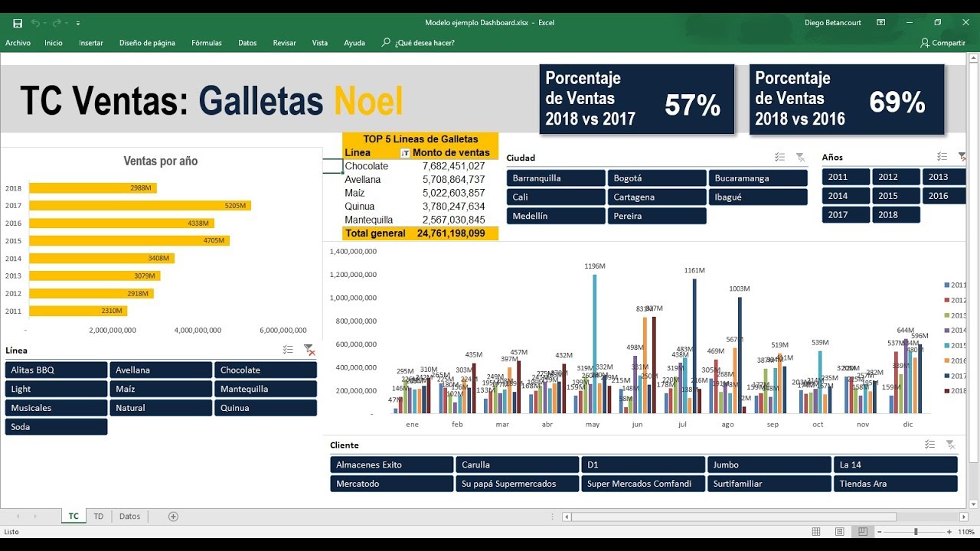Open the Redo dropdown arrow
Image resolution: width=980 pixels, height=551 pixels.
65,23
